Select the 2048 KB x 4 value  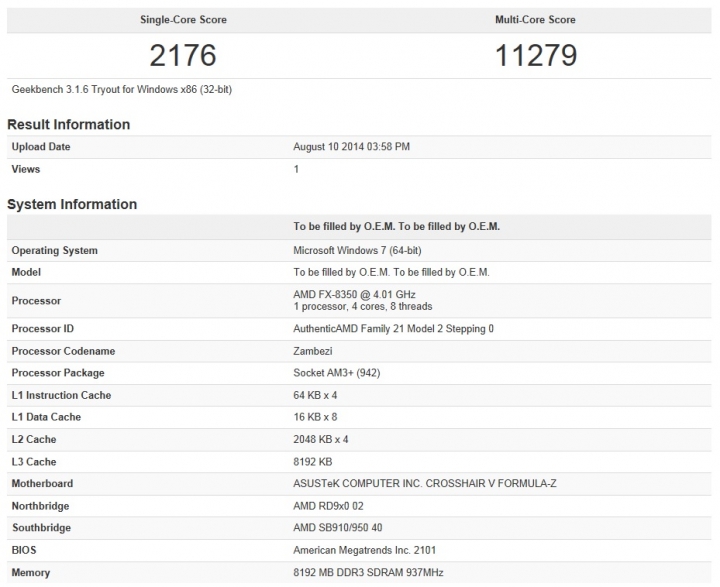pos(321,440)
